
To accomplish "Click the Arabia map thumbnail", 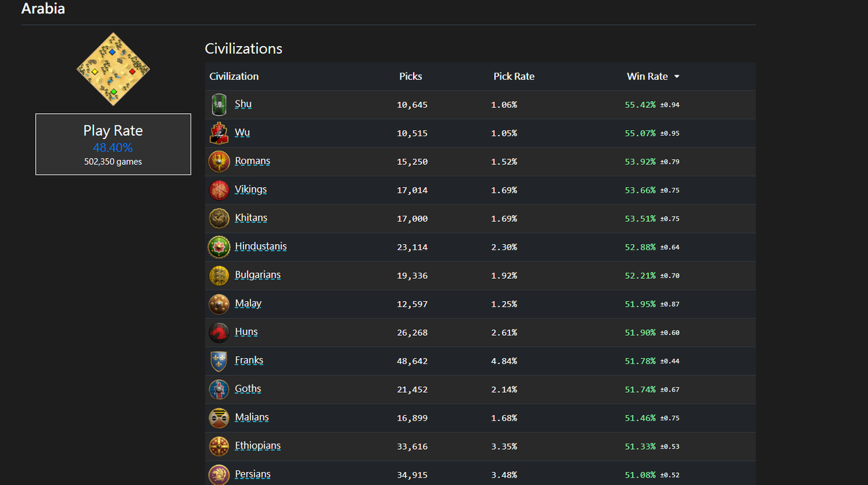I will click(113, 69).
